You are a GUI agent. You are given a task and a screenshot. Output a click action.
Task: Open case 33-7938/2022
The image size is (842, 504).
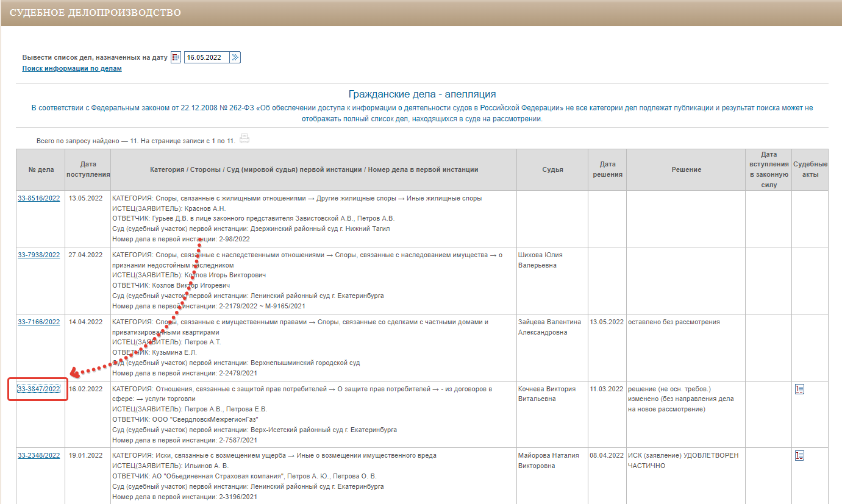tap(39, 255)
